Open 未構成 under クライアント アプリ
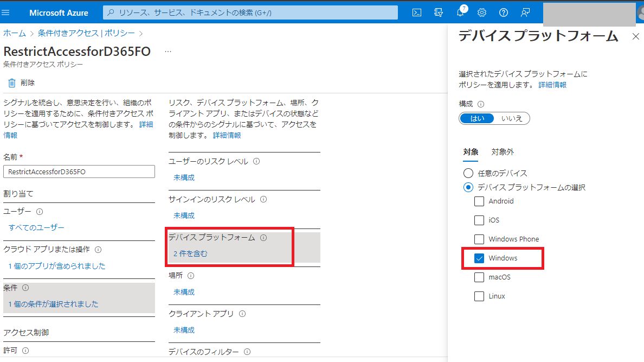 [184, 330]
